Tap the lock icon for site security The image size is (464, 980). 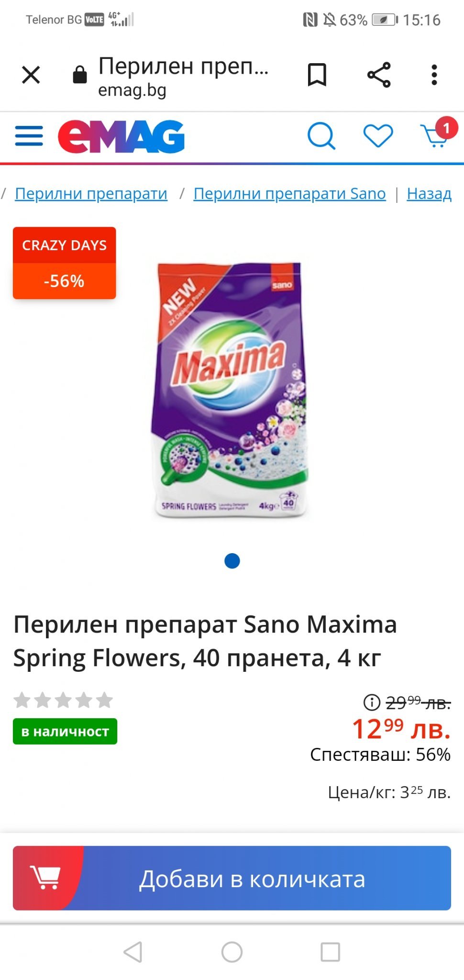pos(80,75)
